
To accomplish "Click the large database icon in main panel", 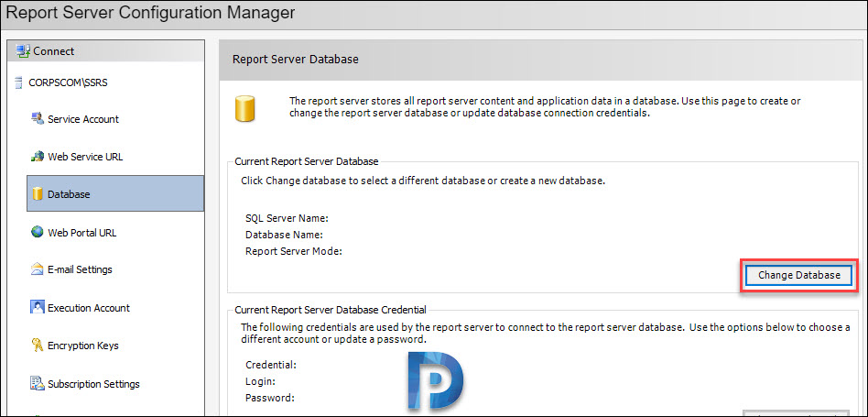I will click(244, 108).
